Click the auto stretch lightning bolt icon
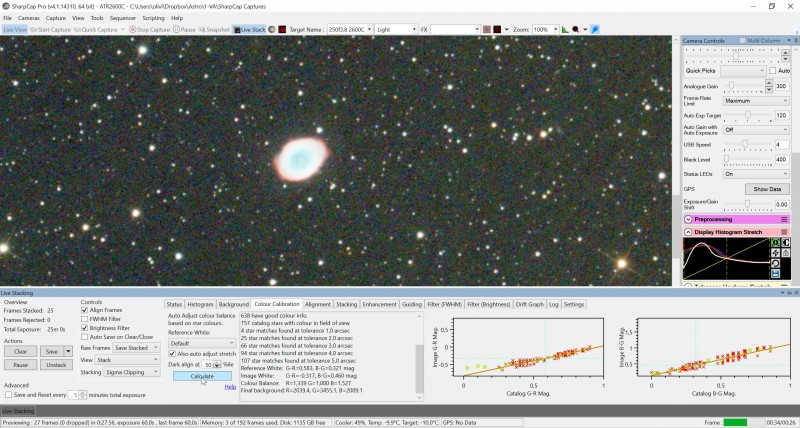 point(776,253)
